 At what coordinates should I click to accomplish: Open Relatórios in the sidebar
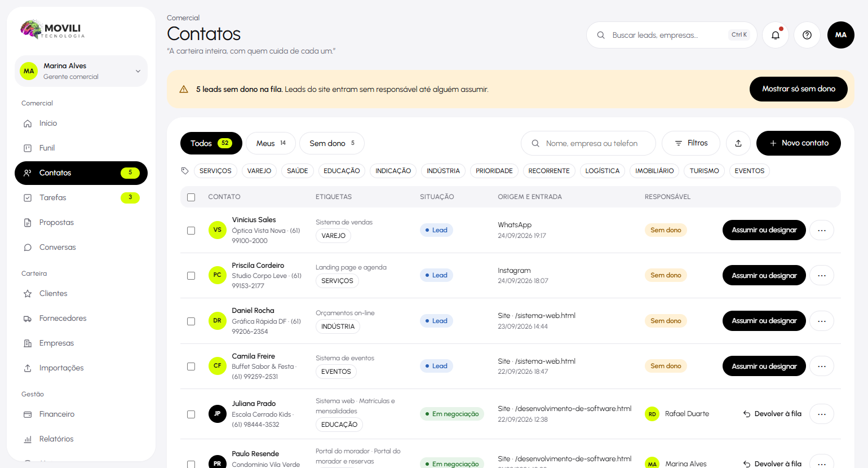(x=81, y=439)
